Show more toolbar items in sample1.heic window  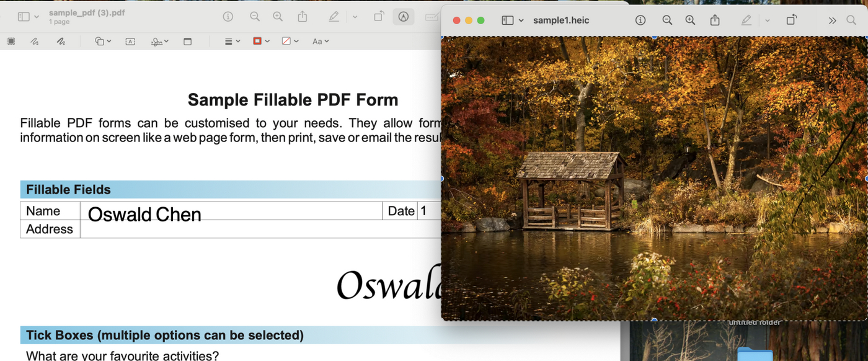click(832, 20)
